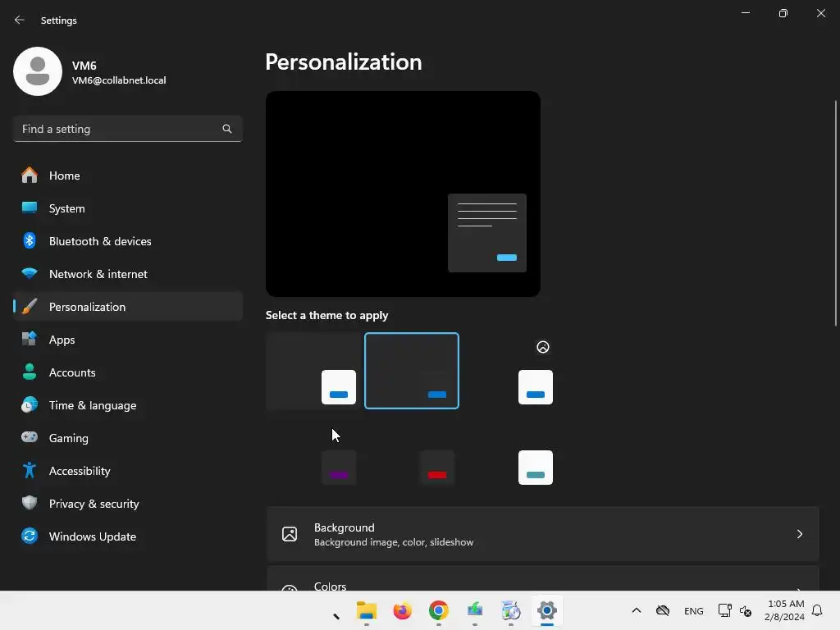
Task: Apply the theme with teal accent
Action: 510,451
